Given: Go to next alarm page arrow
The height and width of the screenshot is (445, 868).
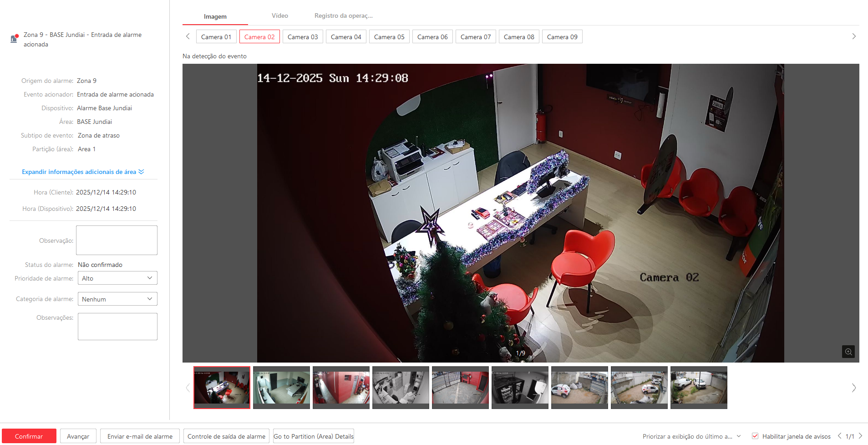Looking at the screenshot, I should coord(860,436).
